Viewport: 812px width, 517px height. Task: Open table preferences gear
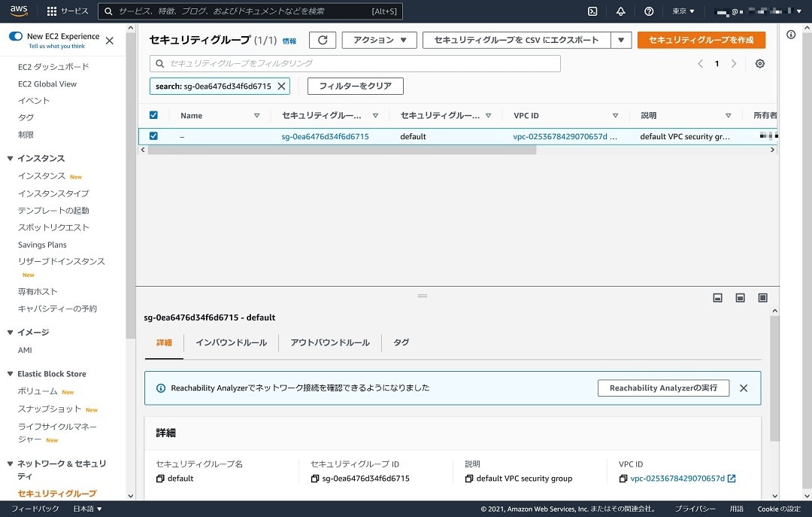tap(759, 63)
